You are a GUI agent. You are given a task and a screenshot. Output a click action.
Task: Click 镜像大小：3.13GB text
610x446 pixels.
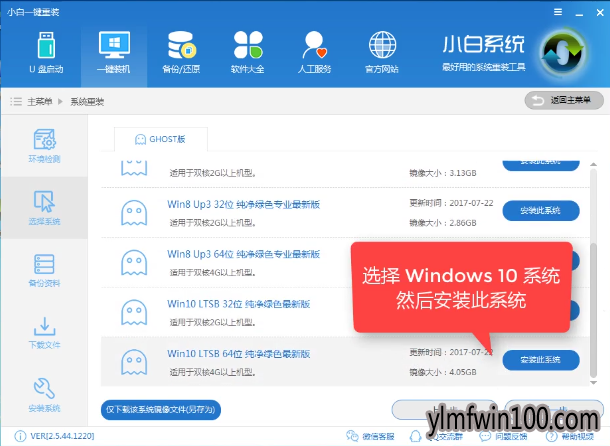(443, 173)
